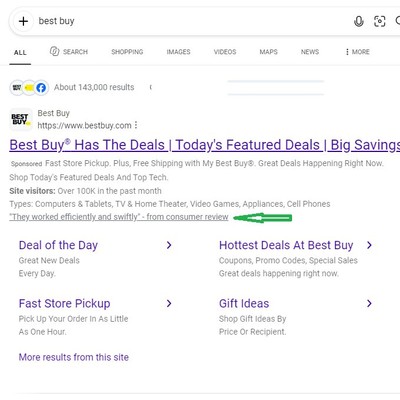Expand Gift Ideas chevron
Viewport: 400px width, 400px height.
(x=369, y=303)
